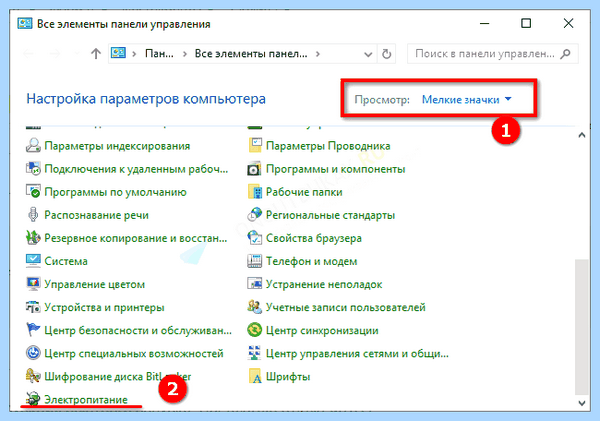
Task: Open Устранение неполадок link
Action: [324, 284]
